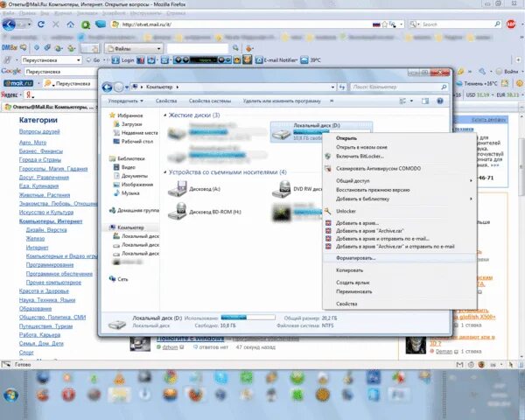Show hidden Explorer toolbar commands chevron
The image size is (525, 420).
(x=332, y=101)
